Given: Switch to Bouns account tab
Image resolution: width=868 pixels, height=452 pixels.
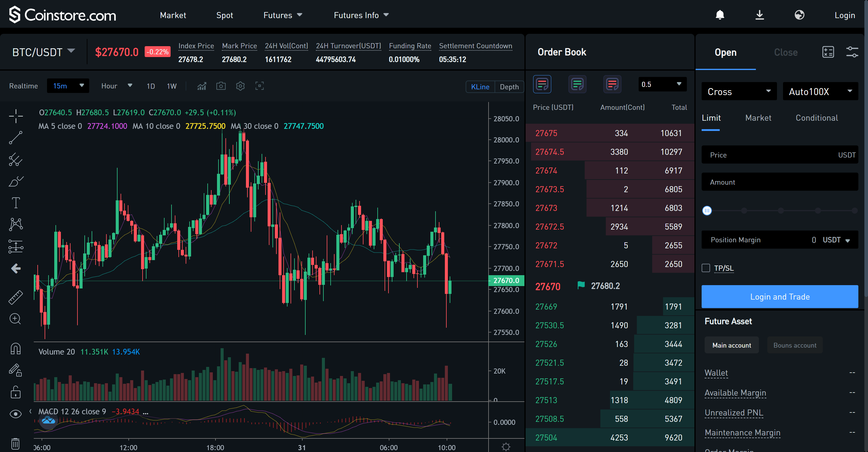Looking at the screenshot, I should pos(794,345).
